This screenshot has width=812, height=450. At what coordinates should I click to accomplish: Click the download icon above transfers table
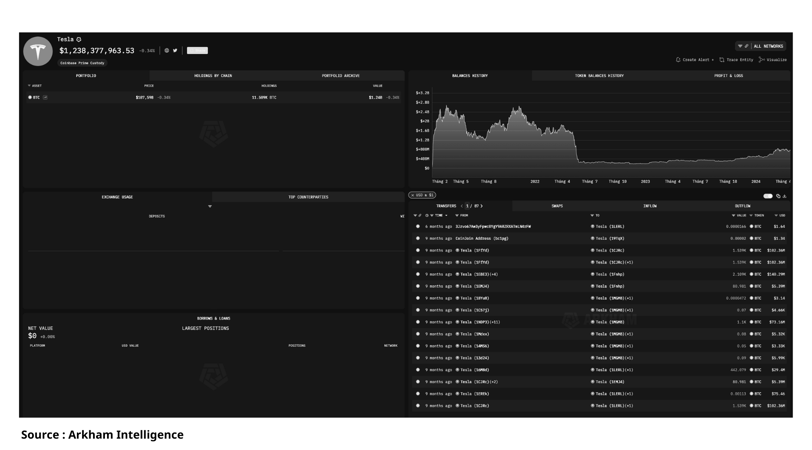click(x=785, y=196)
